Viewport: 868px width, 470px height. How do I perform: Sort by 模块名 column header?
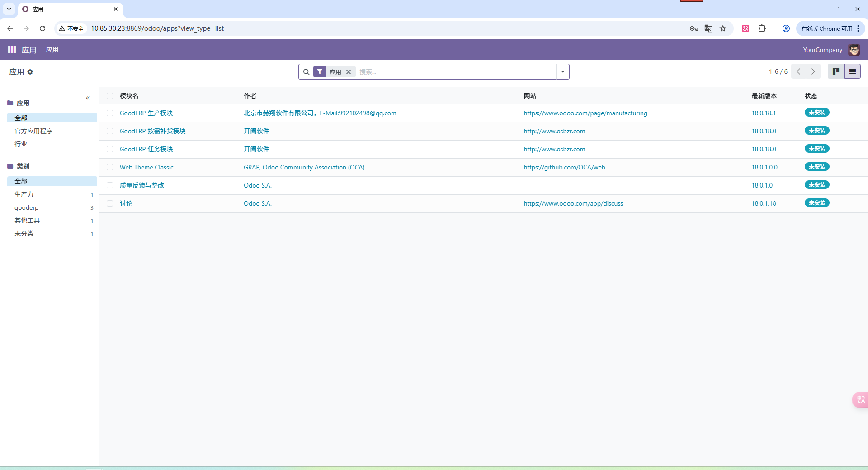pyautogui.click(x=129, y=96)
